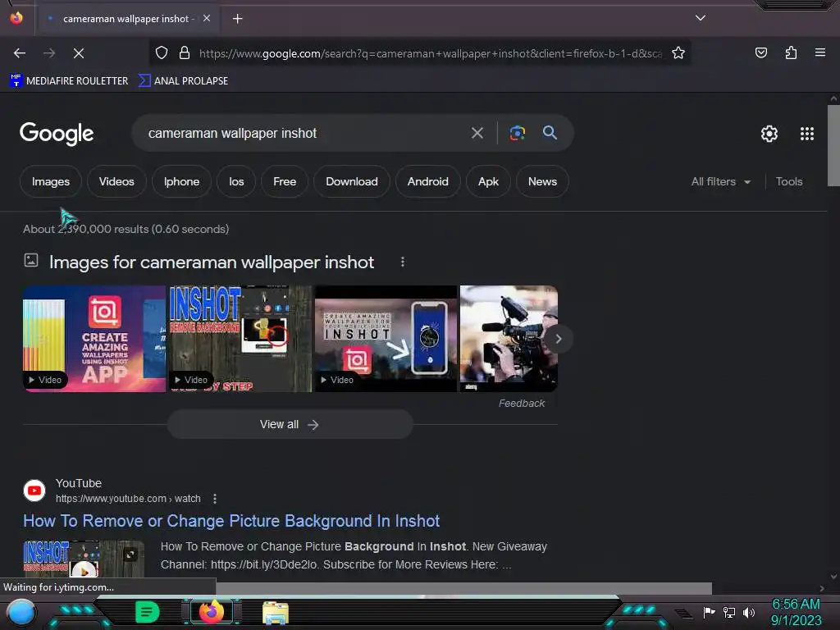Click the Google logo

click(x=57, y=134)
